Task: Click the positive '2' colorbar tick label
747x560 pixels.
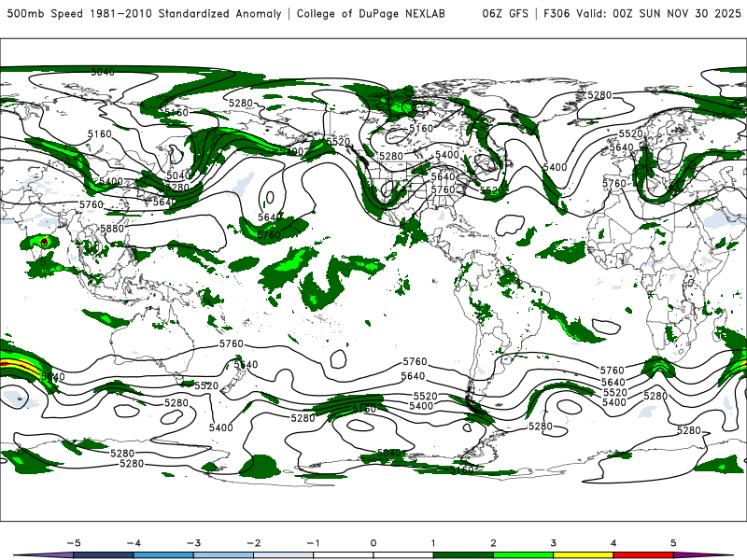Action: pos(493,543)
